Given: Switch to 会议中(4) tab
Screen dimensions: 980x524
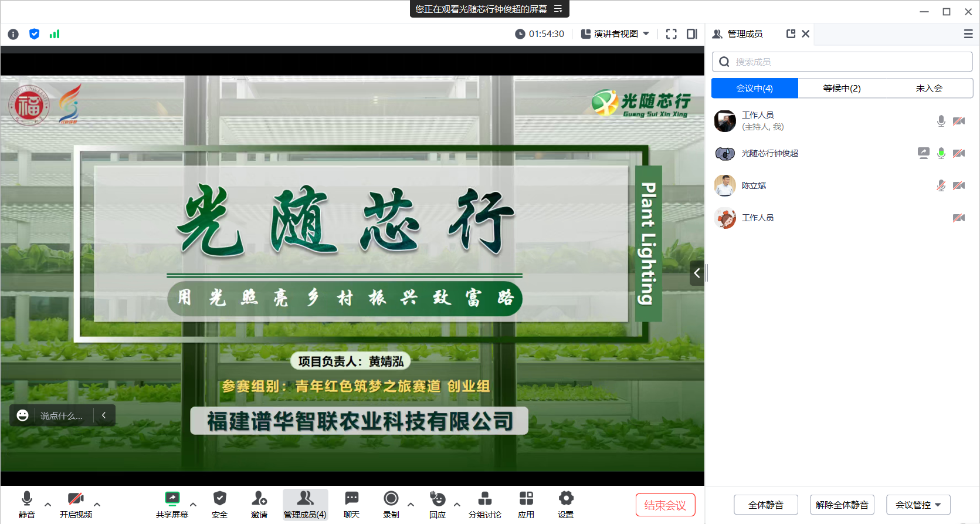Looking at the screenshot, I should [755, 88].
